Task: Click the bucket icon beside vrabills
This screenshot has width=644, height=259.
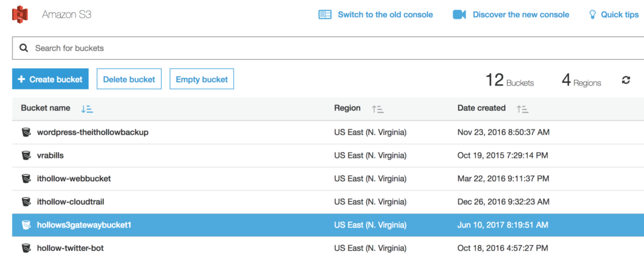Action: coord(26,155)
